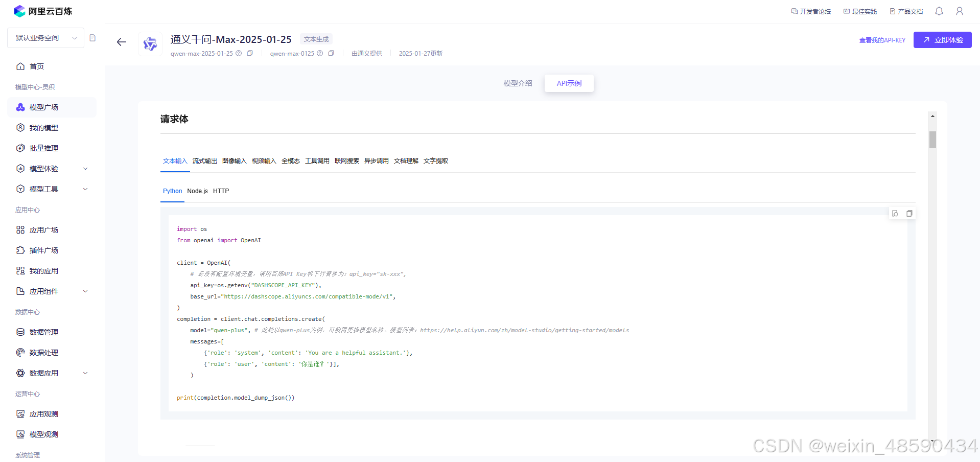
Task: Click the Qwen model logo thumbnail
Action: tap(150, 44)
